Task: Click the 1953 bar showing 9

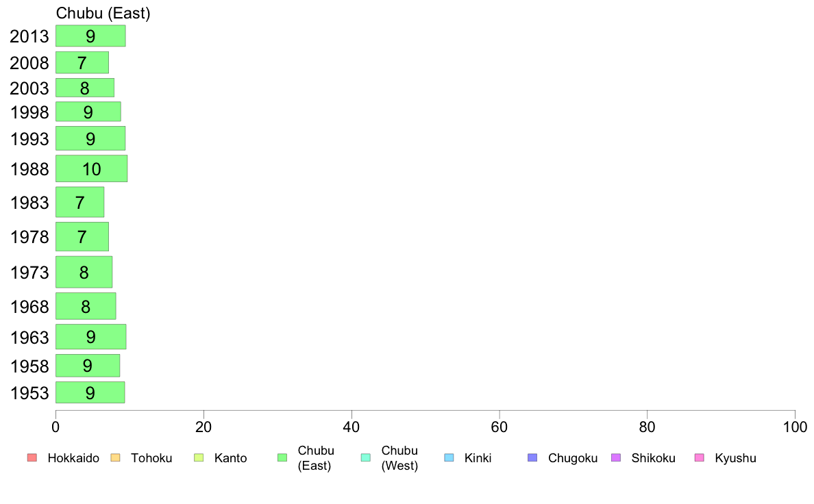Action: (90, 392)
